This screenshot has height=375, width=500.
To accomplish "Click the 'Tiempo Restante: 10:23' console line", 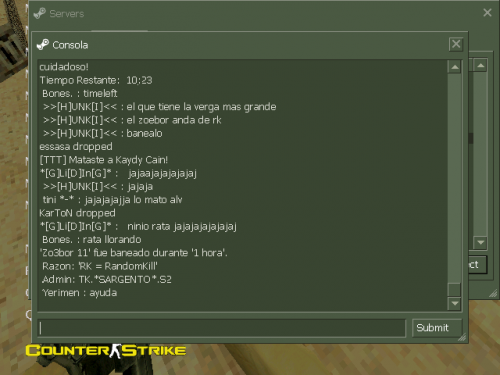I will click(x=96, y=80).
